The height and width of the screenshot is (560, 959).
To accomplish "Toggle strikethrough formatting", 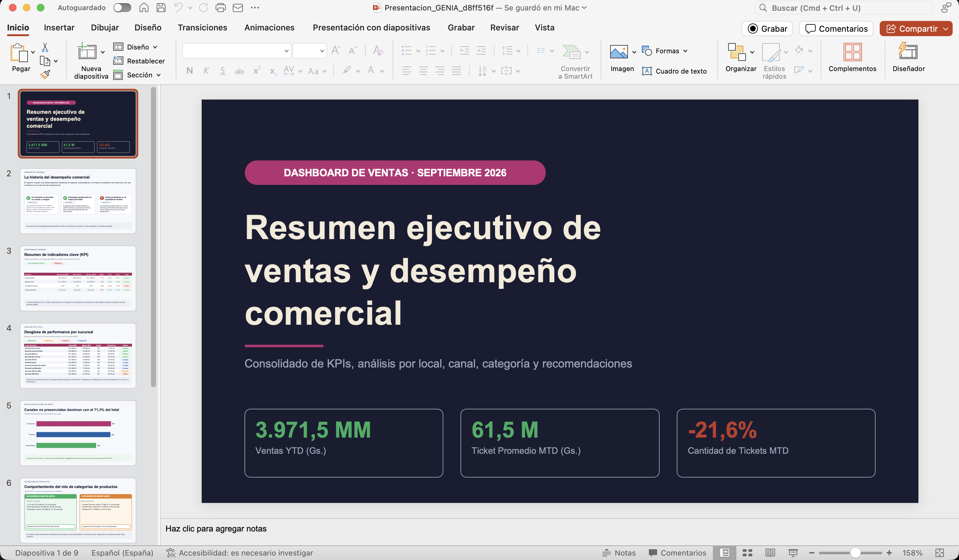I will [x=239, y=71].
